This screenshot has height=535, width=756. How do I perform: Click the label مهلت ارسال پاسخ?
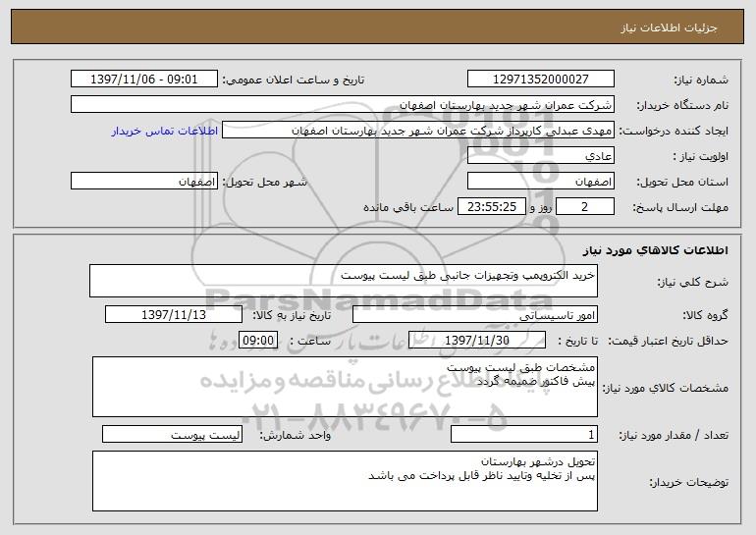[x=680, y=208]
